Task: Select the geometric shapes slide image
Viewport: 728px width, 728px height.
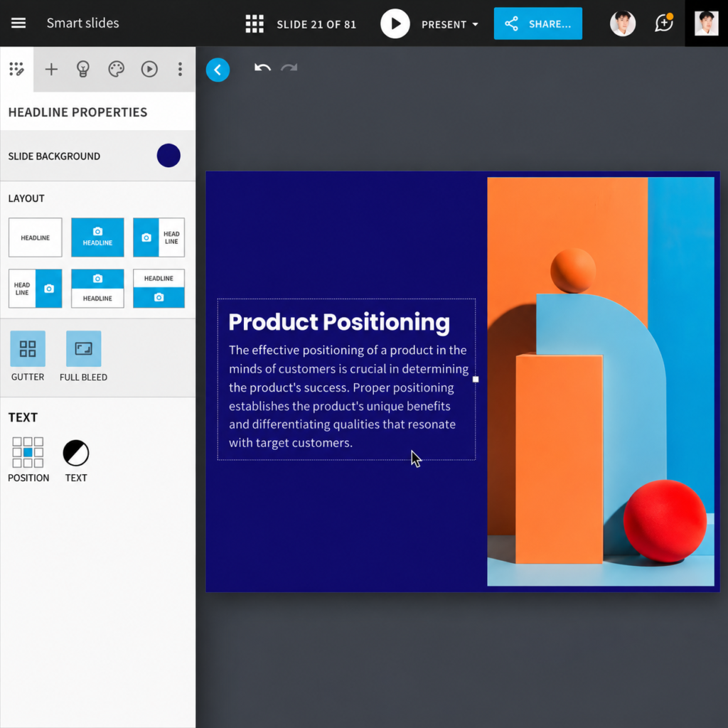Action: tap(600, 381)
